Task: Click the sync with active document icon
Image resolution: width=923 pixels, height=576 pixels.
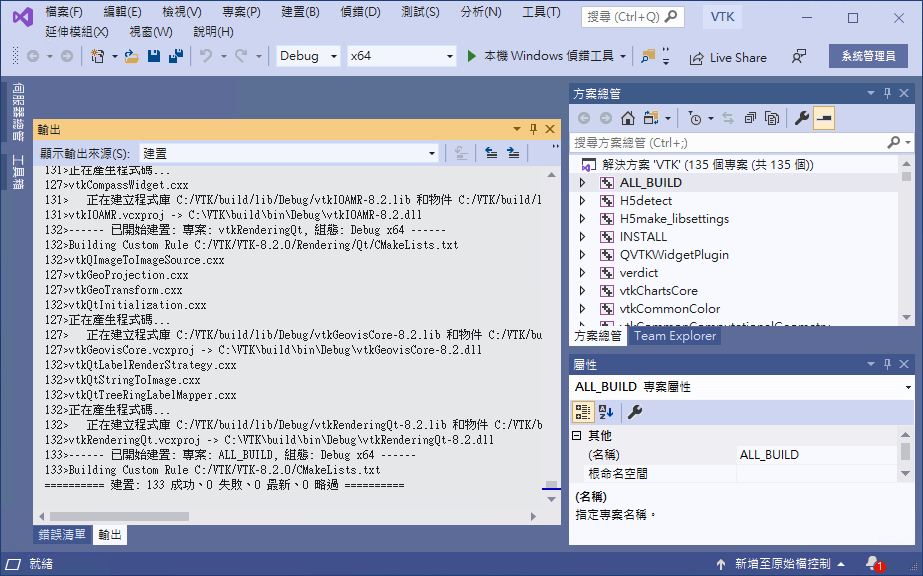Action: [728, 118]
